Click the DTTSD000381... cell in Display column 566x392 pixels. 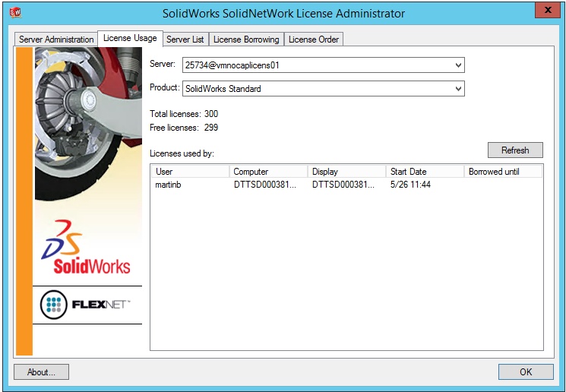click(343, 185)
